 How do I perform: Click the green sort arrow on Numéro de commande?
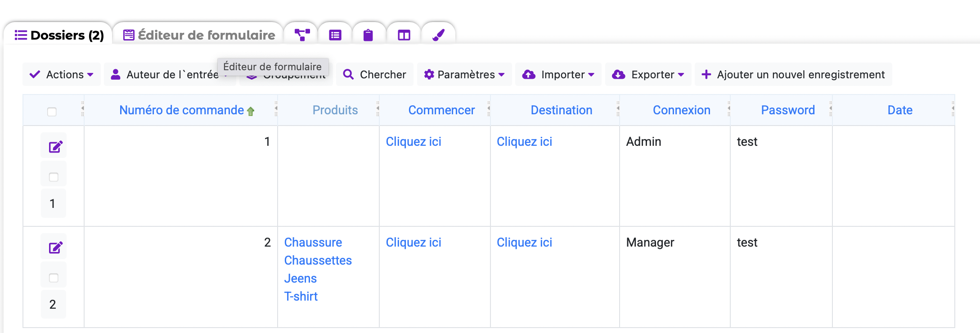click(251, 111)
